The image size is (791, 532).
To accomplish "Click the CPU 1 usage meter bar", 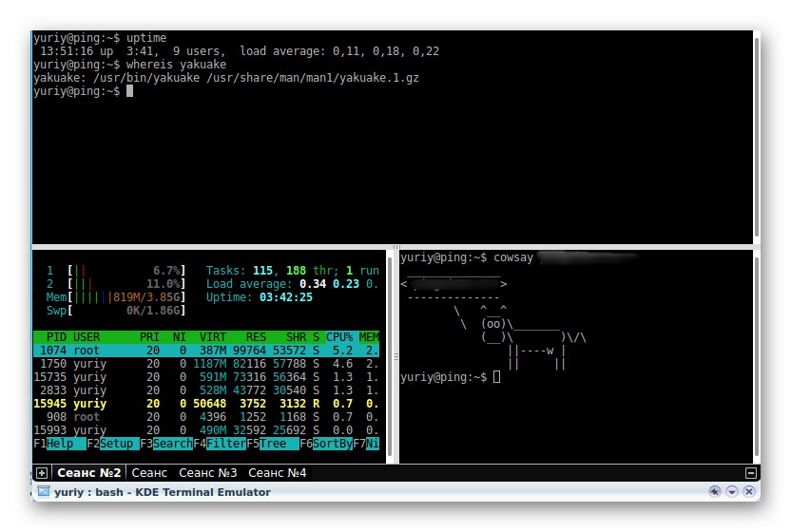I will tap(116, 271).
